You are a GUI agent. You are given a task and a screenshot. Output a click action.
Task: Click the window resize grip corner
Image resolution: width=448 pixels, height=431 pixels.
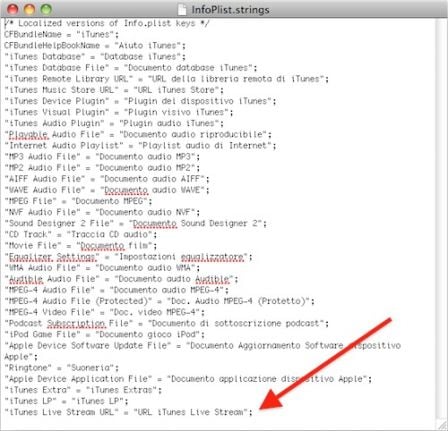coord(442,424)
